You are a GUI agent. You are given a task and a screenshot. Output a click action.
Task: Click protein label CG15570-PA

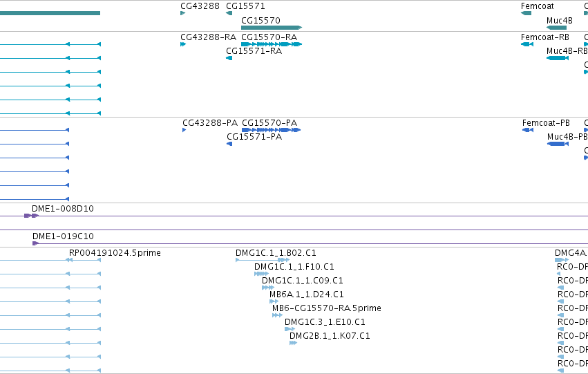(x=269, y=122)
